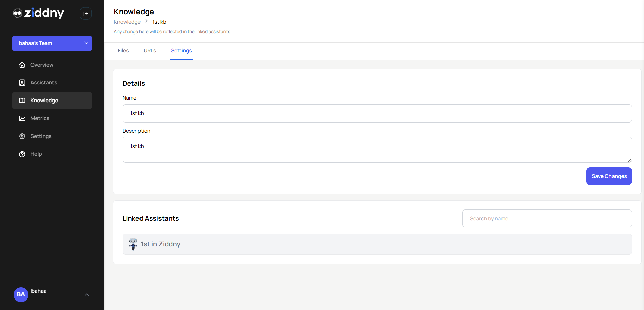Click the robot avatar of 1st in Ziddny
The width and height of the screenshot is (644, 310).
(133, 244)
